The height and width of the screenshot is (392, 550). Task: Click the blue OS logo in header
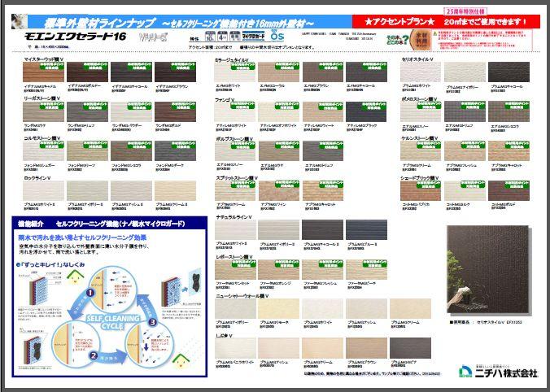coord(277,36)
